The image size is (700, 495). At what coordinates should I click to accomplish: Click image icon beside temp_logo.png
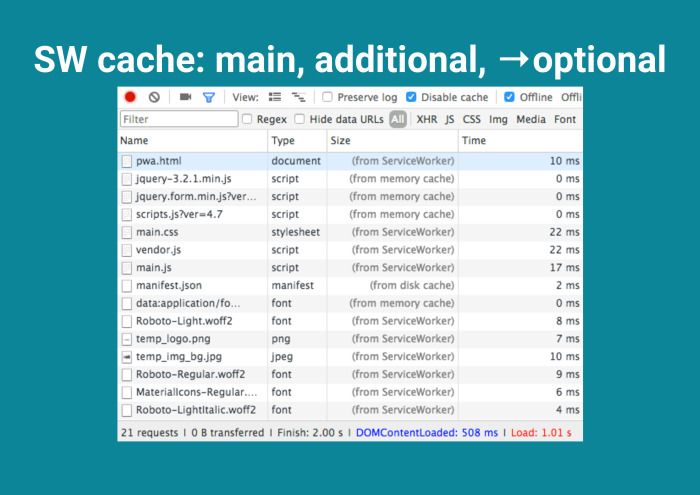tap(127, 339)
